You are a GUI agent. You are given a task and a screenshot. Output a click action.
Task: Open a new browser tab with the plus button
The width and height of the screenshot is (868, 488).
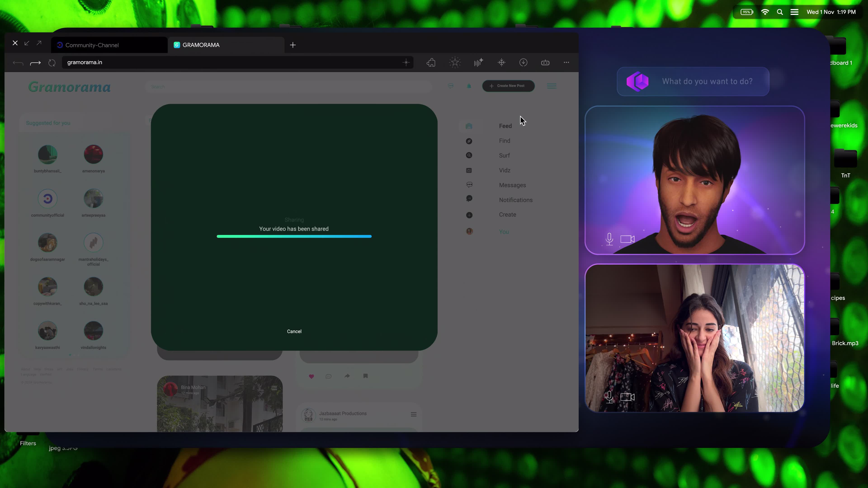coord(293,45)
